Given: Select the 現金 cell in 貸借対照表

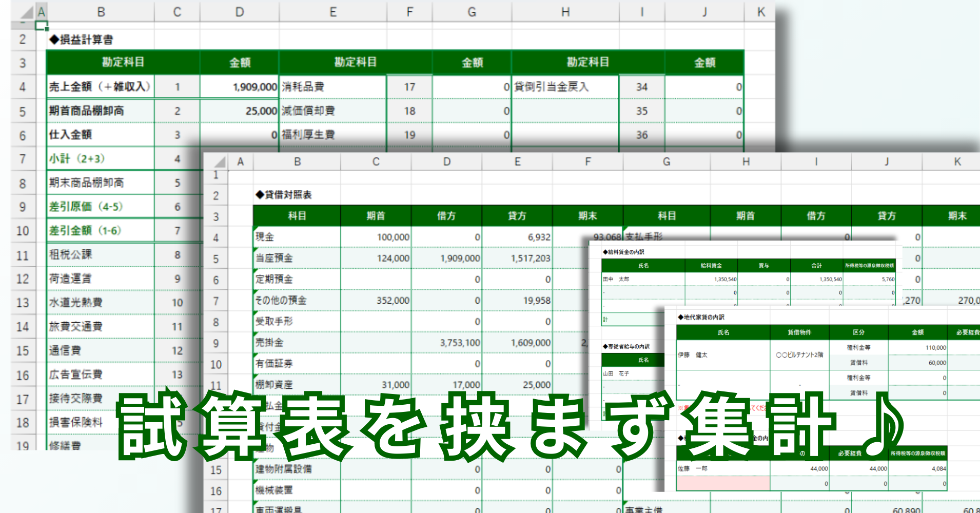Looking at the screenshot, I should (x=297, y=237).
